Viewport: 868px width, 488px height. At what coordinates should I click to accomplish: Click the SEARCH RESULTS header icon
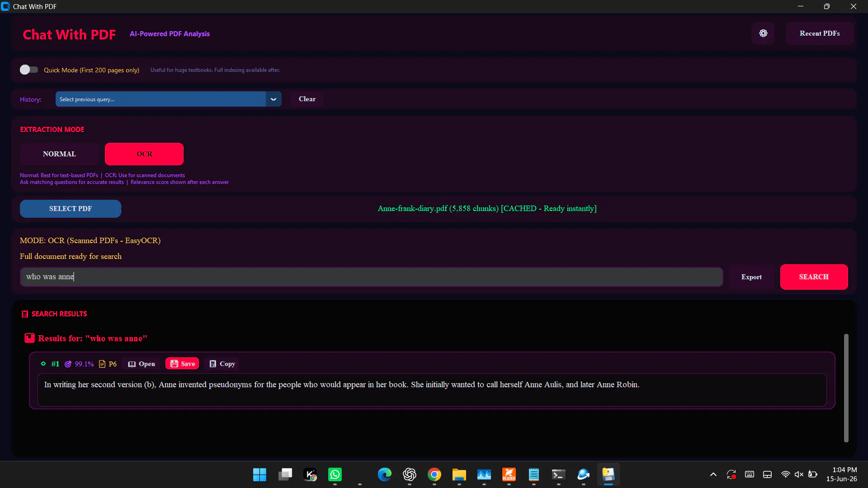25,314
